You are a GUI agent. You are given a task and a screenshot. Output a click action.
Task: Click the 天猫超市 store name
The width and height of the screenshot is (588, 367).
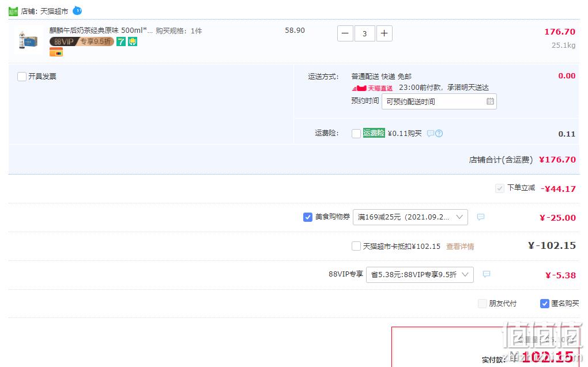pos(54,12)
